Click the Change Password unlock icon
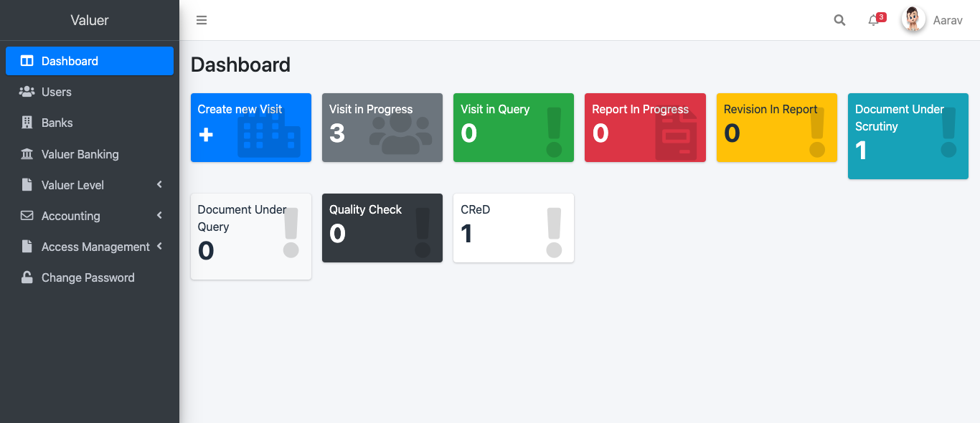Screen dimensions: 980x423 click(x=27, y=277)
